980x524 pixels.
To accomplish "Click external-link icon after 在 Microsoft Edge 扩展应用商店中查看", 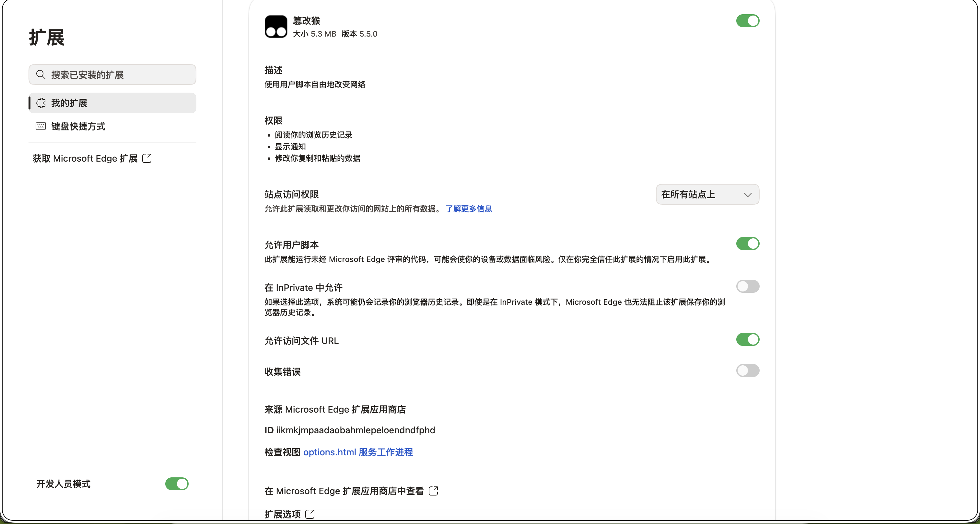I will pos(433,491).
